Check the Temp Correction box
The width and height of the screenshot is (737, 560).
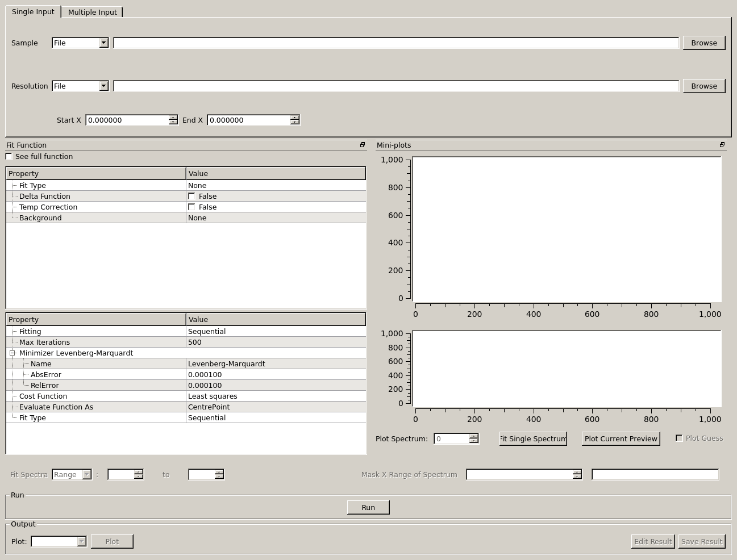tap(191, 207)
